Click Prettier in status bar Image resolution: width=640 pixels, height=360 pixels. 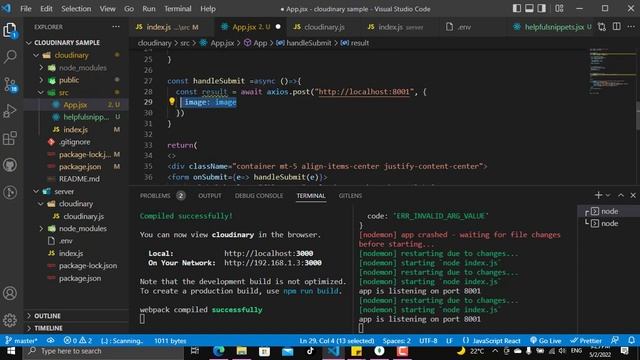coord(586,340)
